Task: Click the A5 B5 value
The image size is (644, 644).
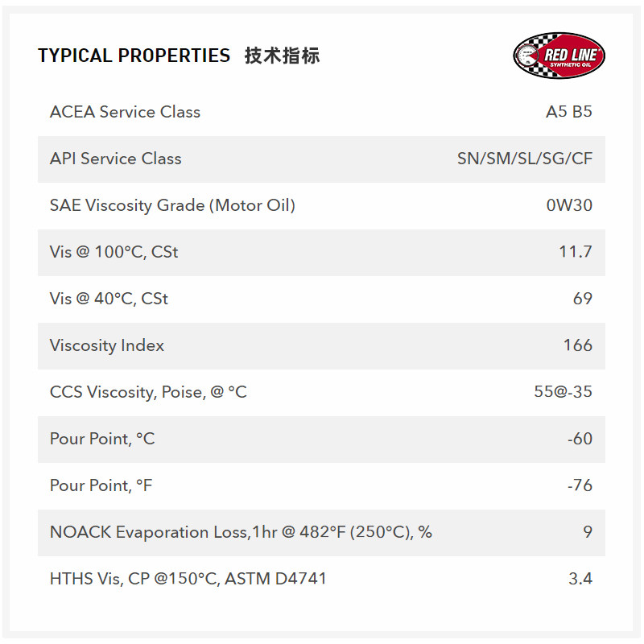Action: tap(568, 112)
